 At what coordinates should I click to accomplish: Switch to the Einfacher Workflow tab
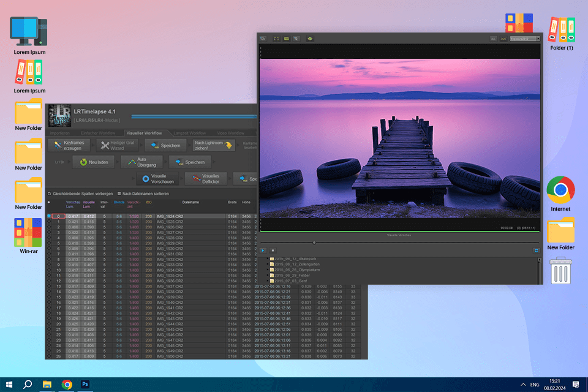[x=98, y=133]
